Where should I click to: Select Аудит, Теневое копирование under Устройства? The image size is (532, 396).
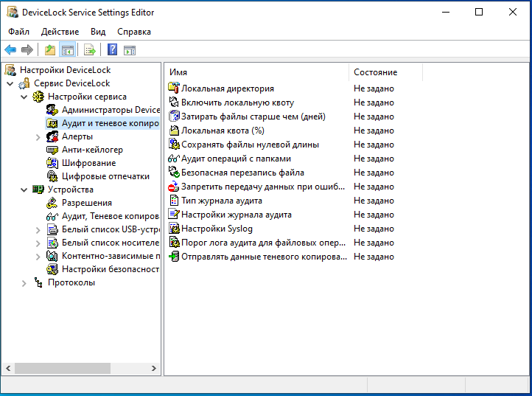coord(111,216)
